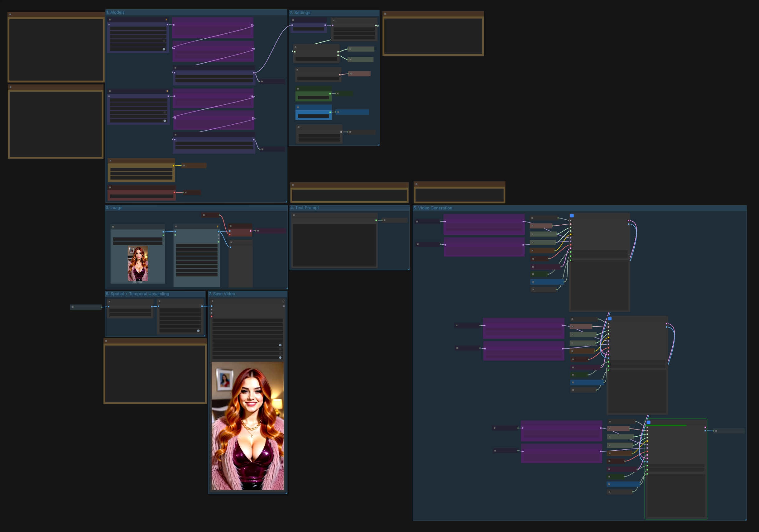Toggle switch in Spatial + Temporal Upsampling node
The width and height of the screenshot is (759, 532).
click(x=198, y=331)
